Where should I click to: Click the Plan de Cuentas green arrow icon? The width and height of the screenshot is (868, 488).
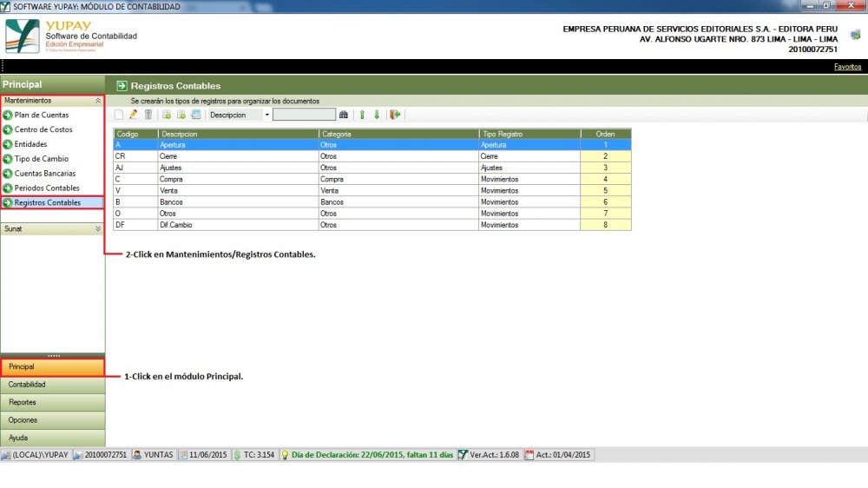click(8, 115)
